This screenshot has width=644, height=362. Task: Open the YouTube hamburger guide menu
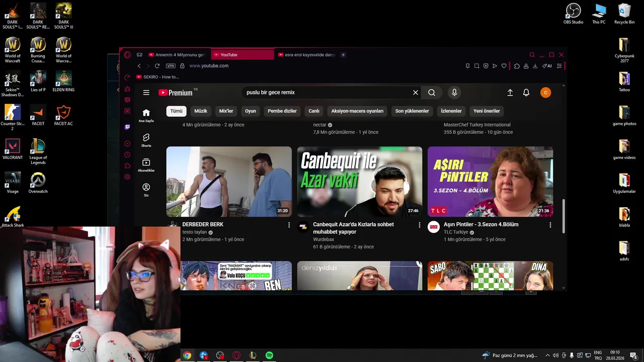(146, 93)
